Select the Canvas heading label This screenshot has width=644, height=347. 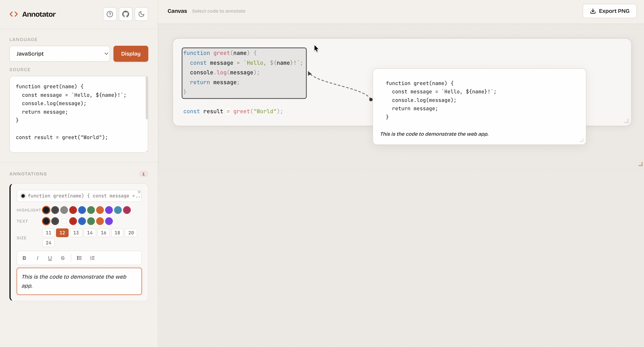pyautogui.click(x=177, y=11)
